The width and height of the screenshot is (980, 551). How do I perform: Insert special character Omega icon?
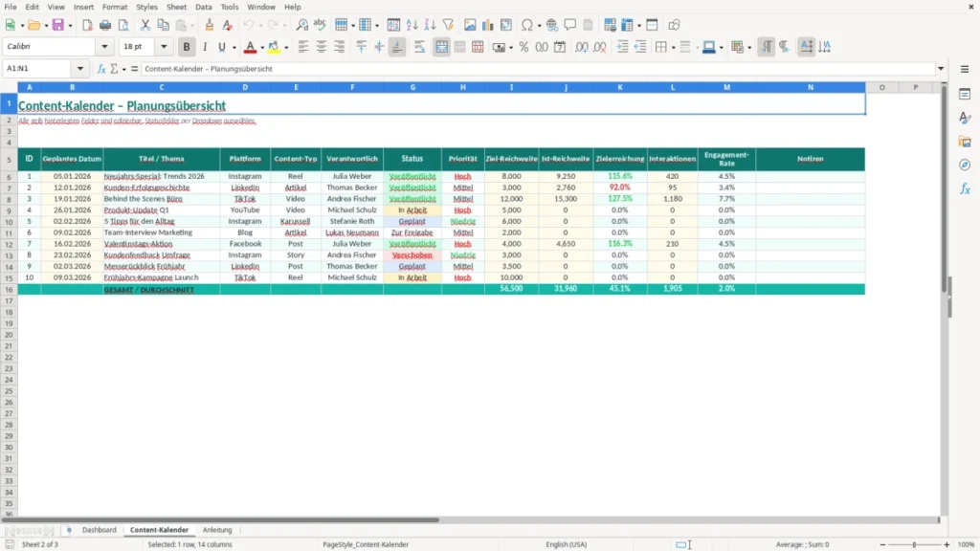point(527,25)
